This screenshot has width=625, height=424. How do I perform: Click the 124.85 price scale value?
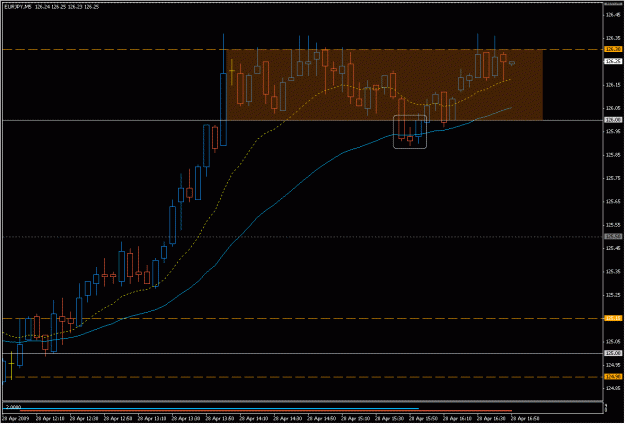[x=613, y=389]
